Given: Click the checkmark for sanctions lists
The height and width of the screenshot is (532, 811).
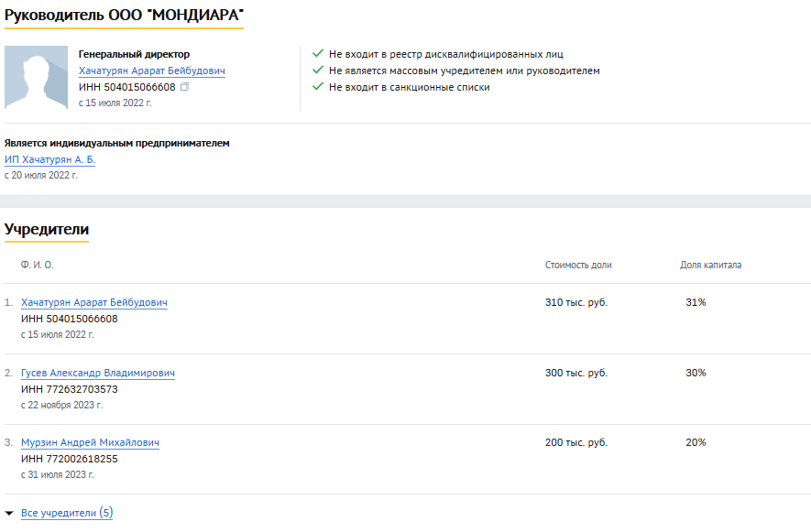Looking at the screenshot, I should tap(318, 86).
